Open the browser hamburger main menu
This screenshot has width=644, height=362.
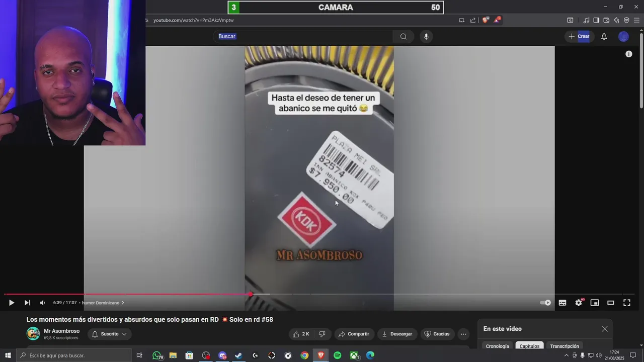point(636,20)
